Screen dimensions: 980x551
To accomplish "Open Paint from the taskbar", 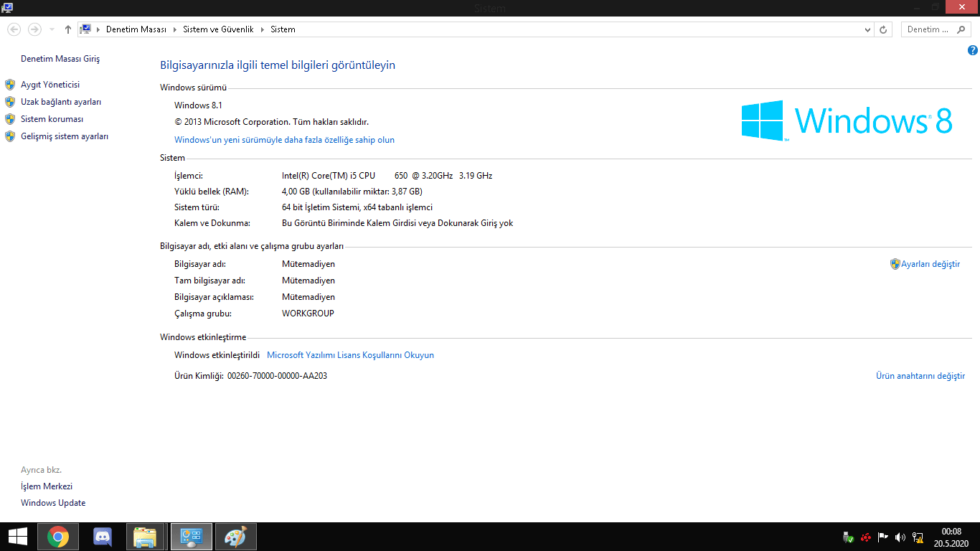I will [236, 537].
